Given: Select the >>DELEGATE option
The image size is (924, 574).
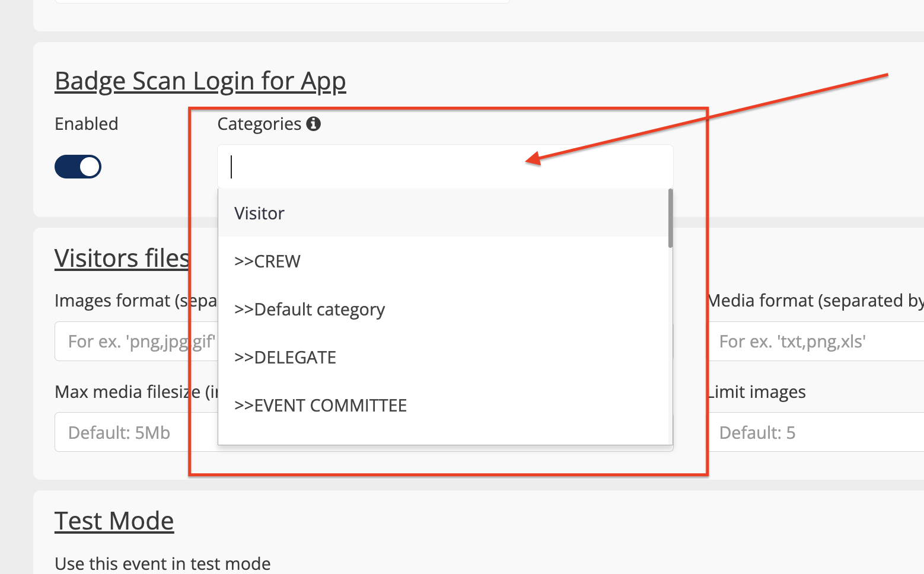Looking at the screenshot, I should point(285,358).
